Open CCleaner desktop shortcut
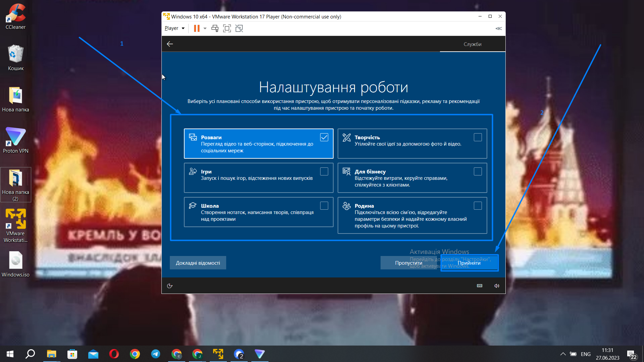Screen dimensions: 644x362 click(15, 16)
